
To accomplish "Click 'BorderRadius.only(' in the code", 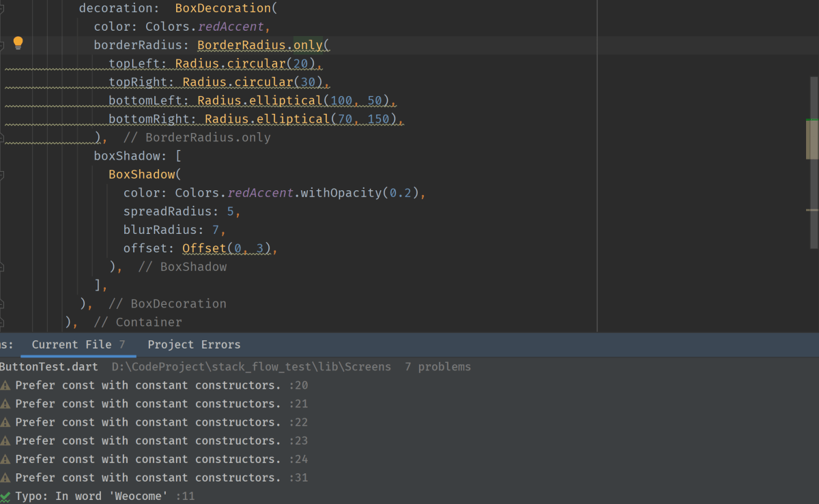I will coord(263,46).
